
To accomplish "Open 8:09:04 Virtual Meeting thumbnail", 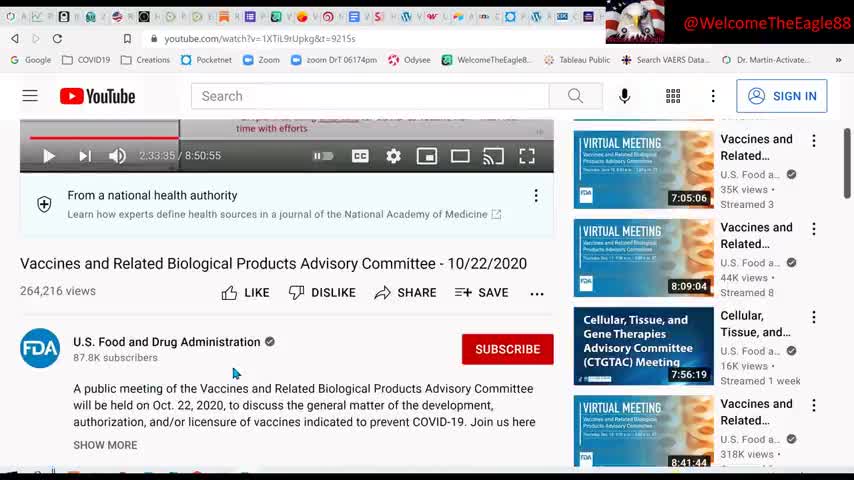I will pyautogui.click(x=643, y=258).
